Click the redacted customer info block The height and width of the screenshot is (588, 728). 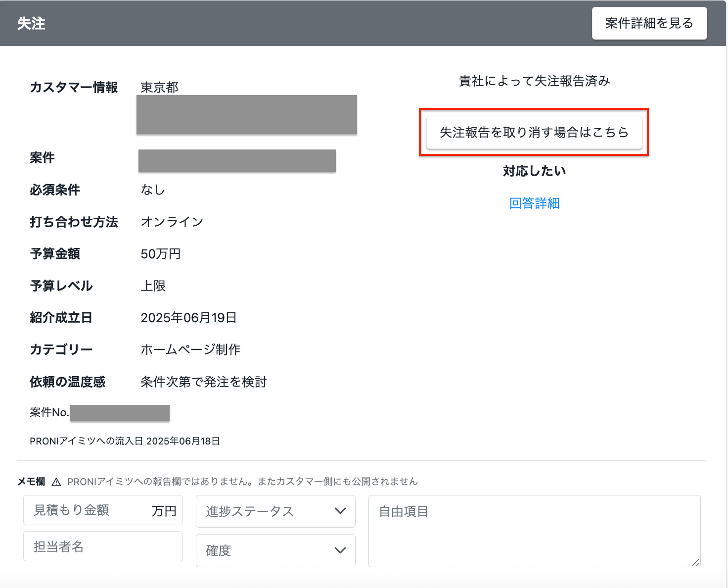[246, 114]
